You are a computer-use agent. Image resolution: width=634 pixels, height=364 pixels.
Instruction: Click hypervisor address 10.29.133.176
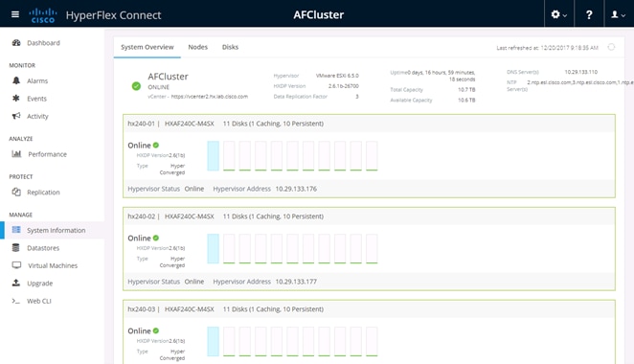point(296,189)
